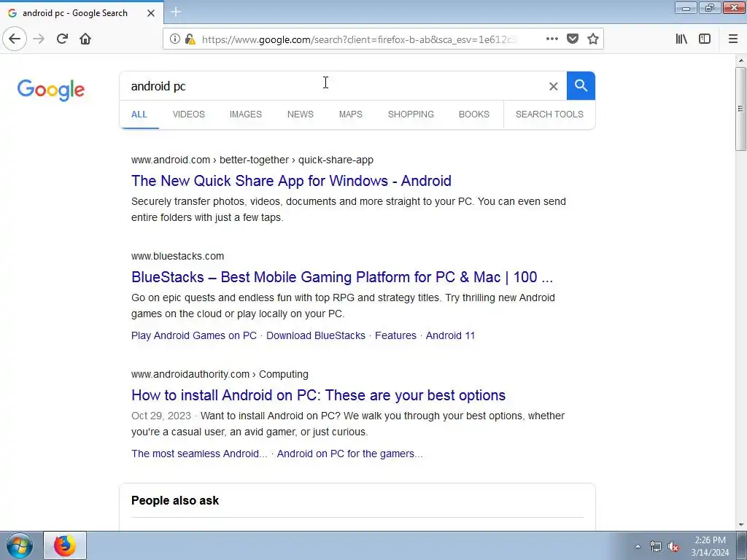Follow the 'Android 11' sitelink
Image resolution: width=747 pixels, height=560 pixels.
pyautogui.click(x=450, y=335)
